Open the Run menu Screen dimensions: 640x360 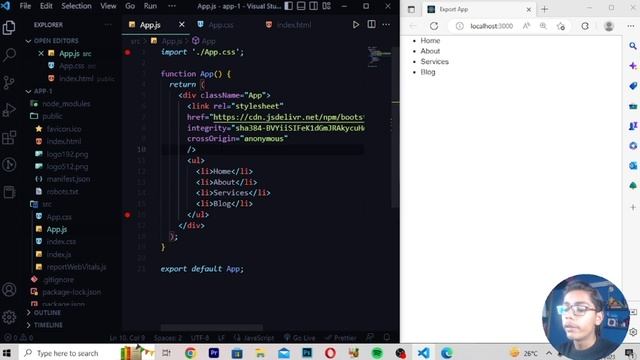(x=150, y=6)
